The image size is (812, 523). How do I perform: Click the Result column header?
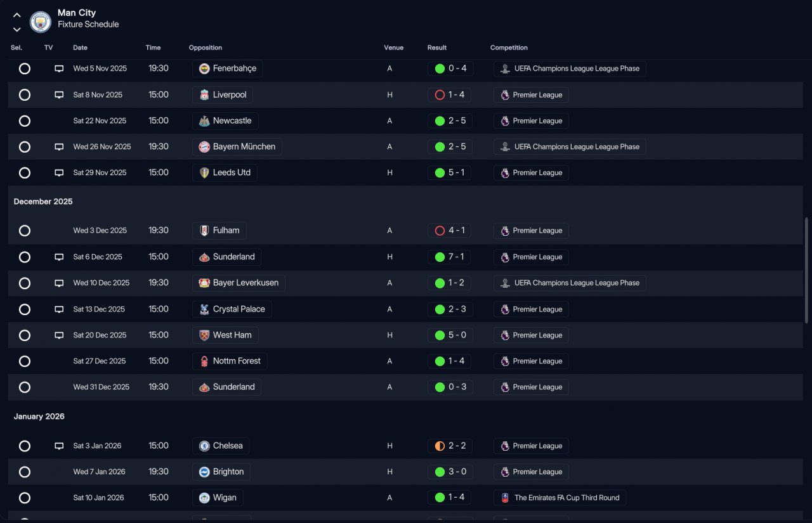click(x=437, y=48)
